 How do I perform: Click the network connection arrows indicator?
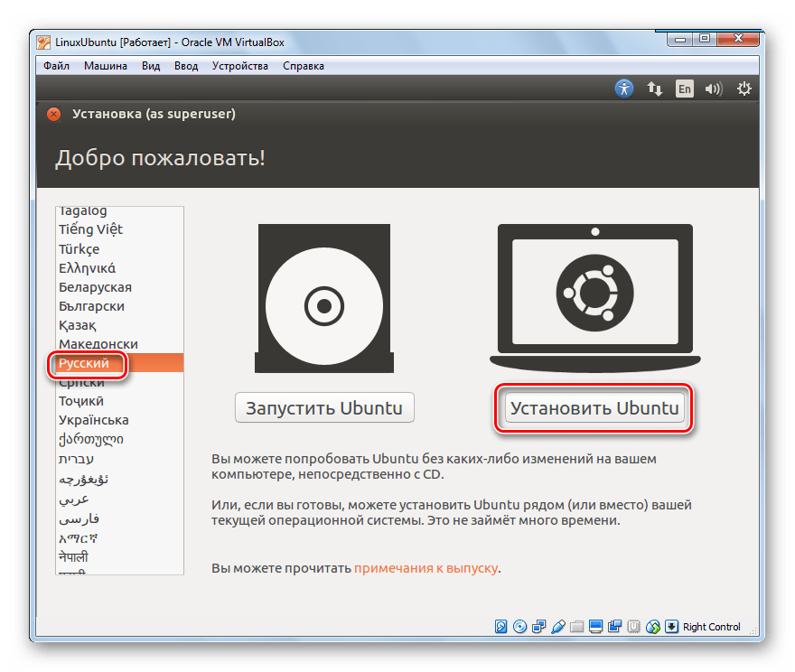(655, 89)
